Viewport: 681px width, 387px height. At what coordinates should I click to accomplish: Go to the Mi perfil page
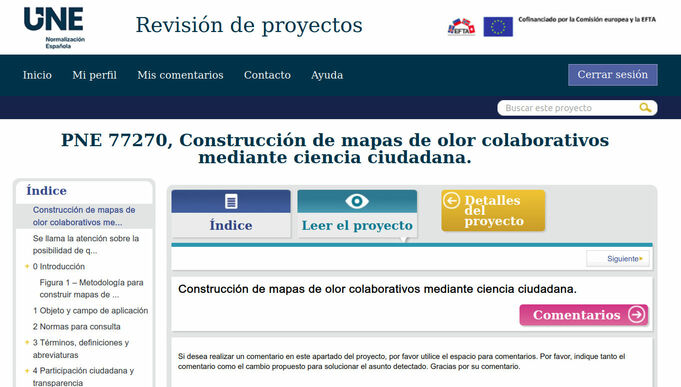(x=95, y=75)
